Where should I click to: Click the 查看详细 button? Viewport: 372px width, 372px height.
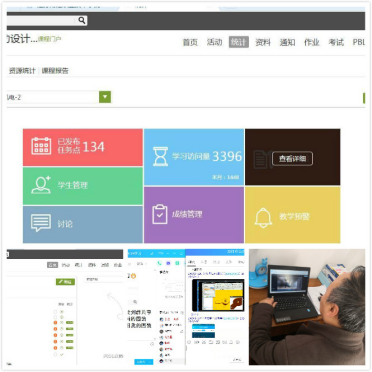tap(292, 159)
